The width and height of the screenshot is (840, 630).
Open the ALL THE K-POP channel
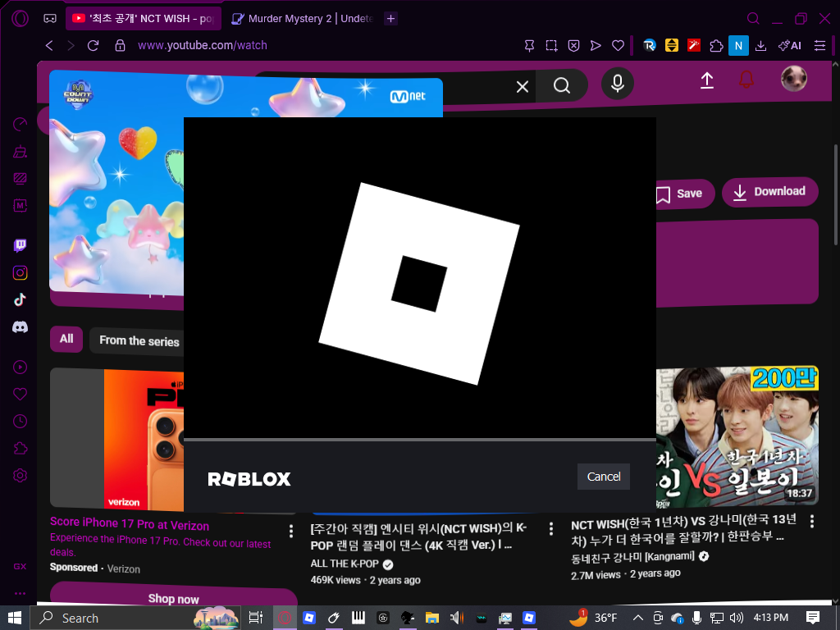point(345,564)
